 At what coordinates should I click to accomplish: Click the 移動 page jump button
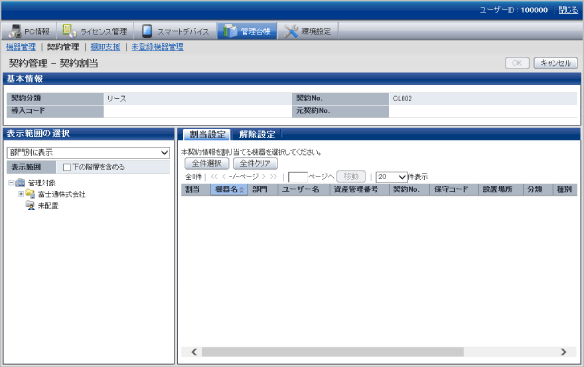coord(351,177)
